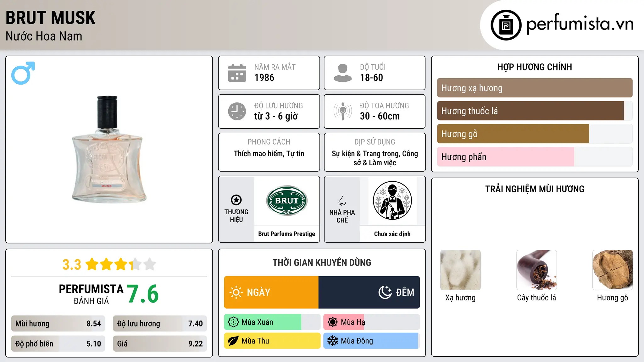The width and height of the screenshot is (644, 362).
Task: Click the perfumista bottle logo icon
Action: point(506,25)
